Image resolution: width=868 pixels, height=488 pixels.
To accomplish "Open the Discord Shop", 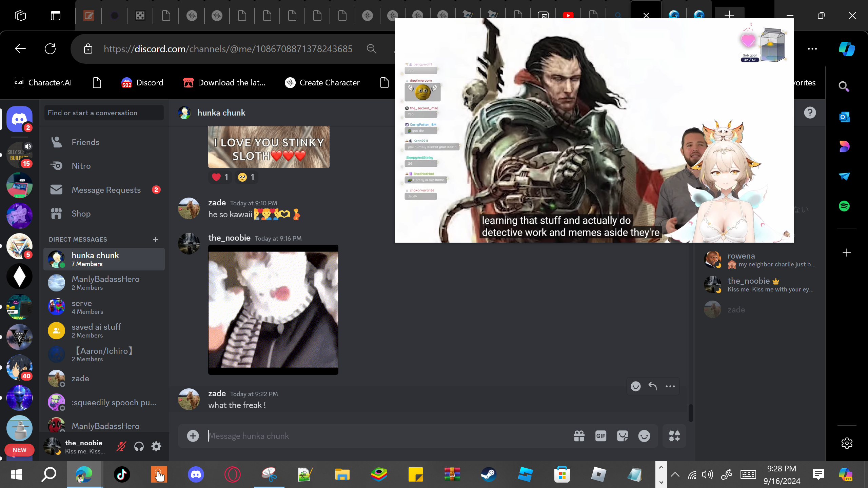I will [104, 214].
